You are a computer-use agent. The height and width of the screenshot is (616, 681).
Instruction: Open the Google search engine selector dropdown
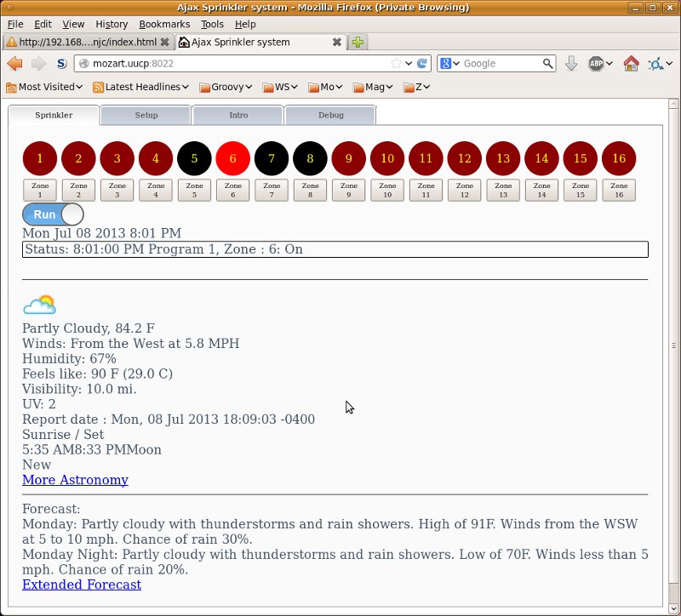[451, 63]
